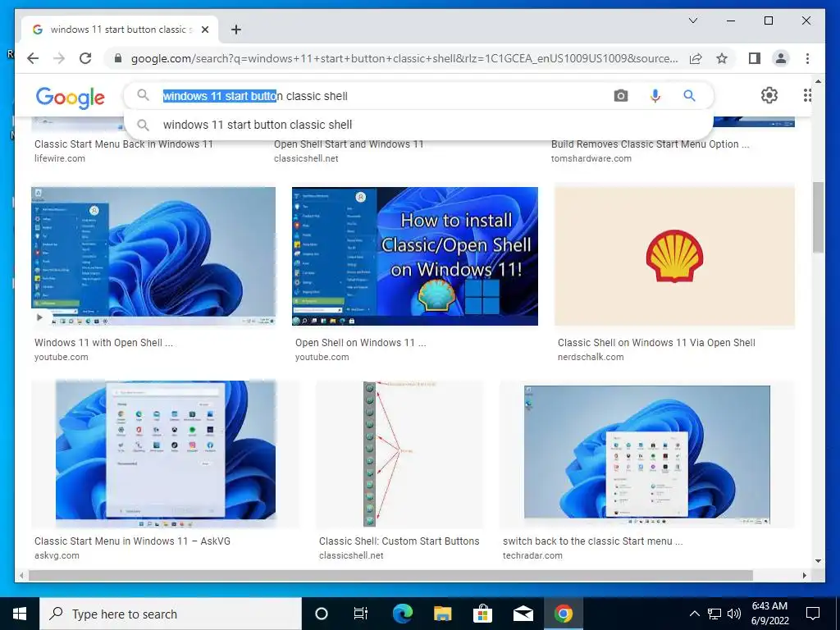Open 'Build Removes Classic Start Menu Option' link

651,144
